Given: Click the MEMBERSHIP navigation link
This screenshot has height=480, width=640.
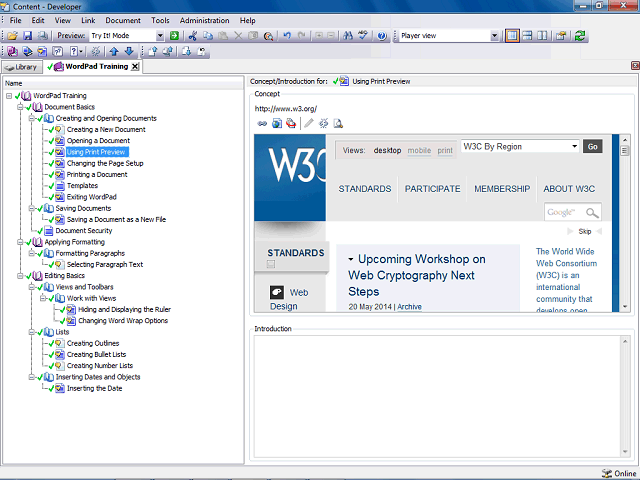Looking at the screenshot, I should coord(502,189).
